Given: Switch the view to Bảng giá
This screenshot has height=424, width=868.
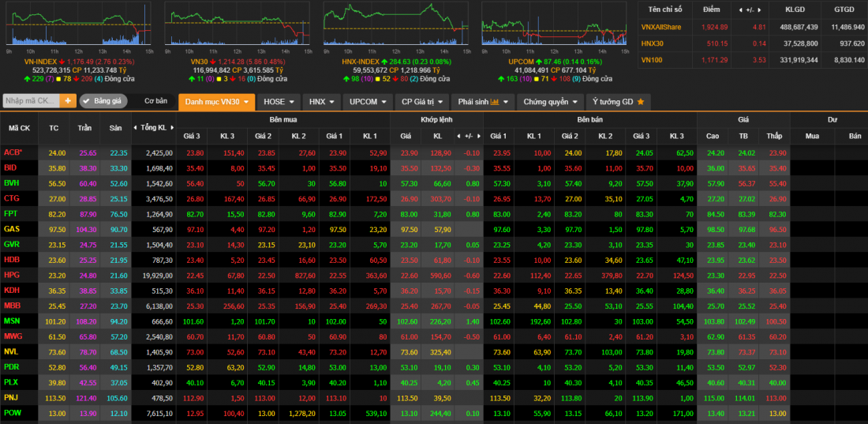Looking at the screenshot, I should tap(103, 101).
